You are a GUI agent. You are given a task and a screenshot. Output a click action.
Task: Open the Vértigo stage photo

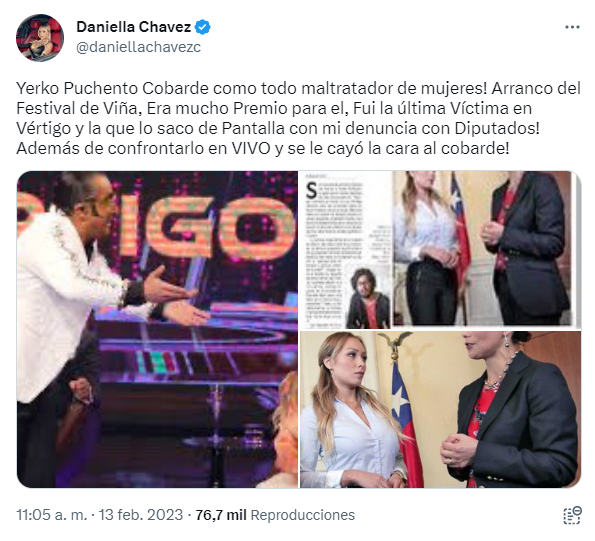pos(157,329)
